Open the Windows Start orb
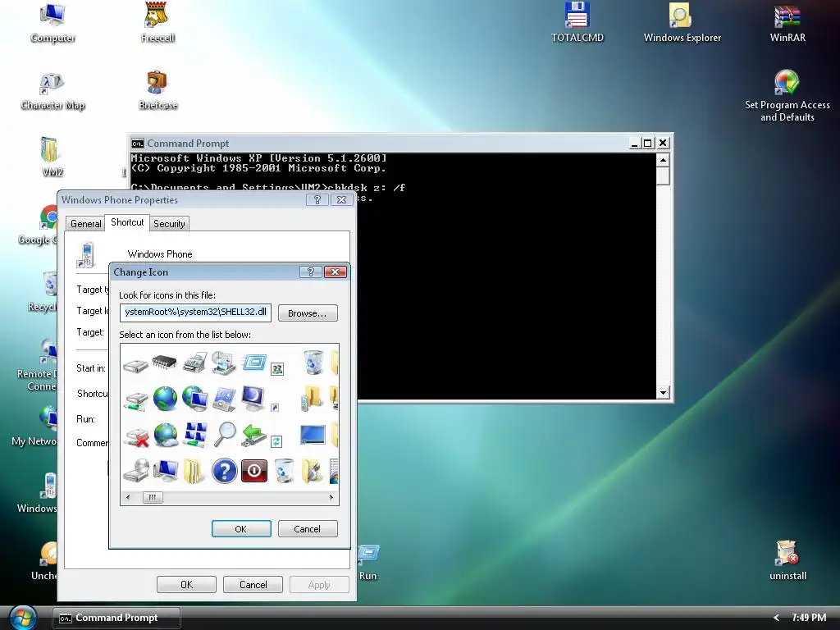840x630 pixels. 22,617
